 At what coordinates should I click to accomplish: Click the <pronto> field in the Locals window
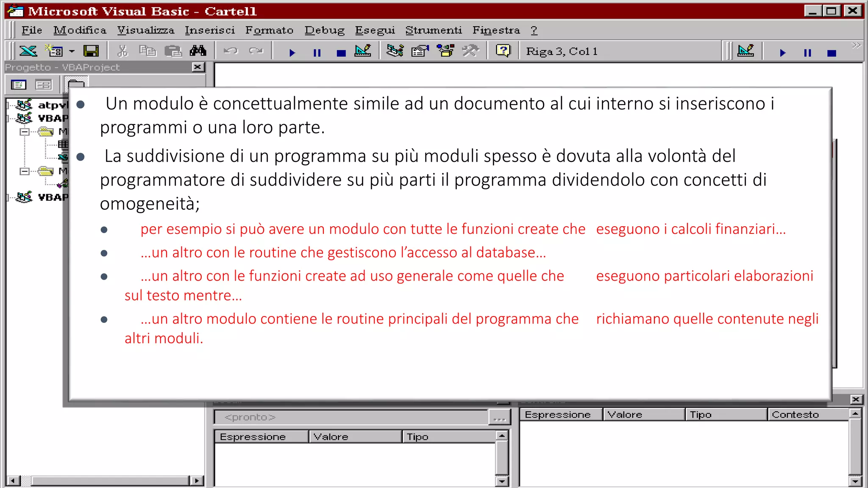pyautogui.click(x=351, y=417)
